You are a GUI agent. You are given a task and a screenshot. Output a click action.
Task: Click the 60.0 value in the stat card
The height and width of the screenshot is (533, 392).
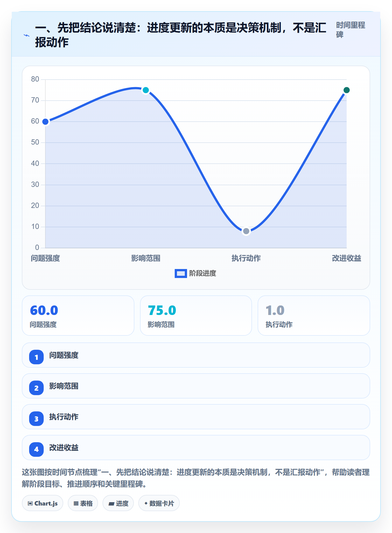point(44,310)
